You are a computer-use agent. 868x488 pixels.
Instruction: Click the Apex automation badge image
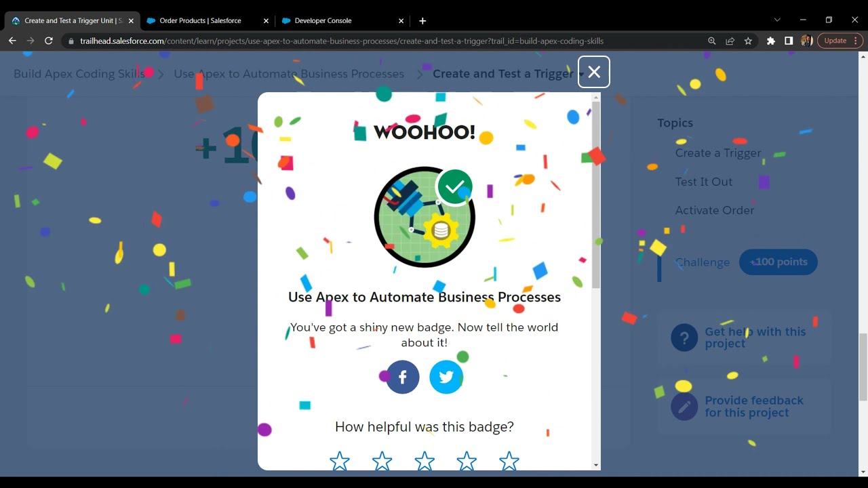[425, 217]
